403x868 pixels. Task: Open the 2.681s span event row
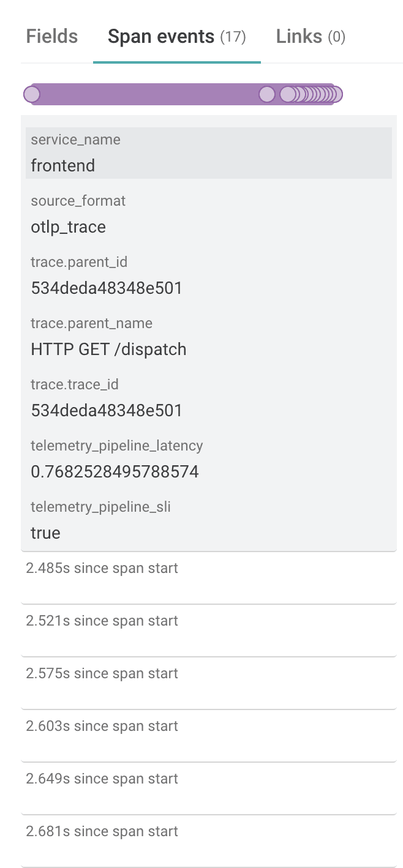pyautogui.click(x=208, y=840)
